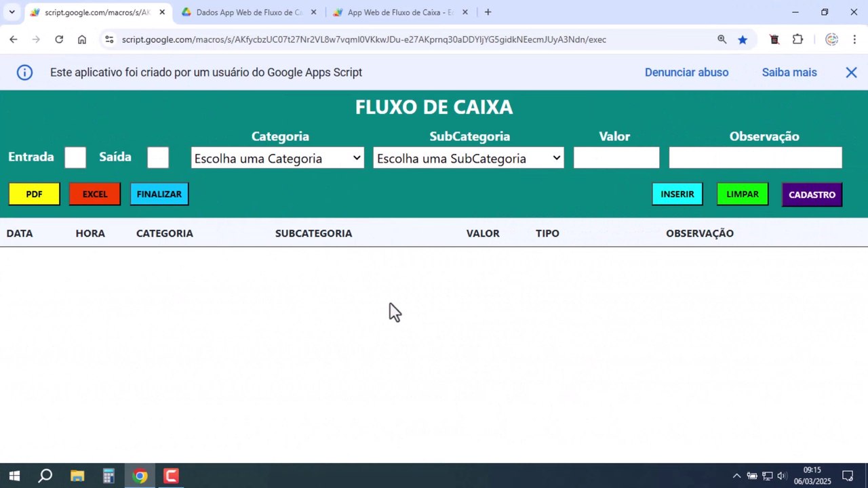Click the info icon in banner
The image size is (868, 488).
point(24,73)
